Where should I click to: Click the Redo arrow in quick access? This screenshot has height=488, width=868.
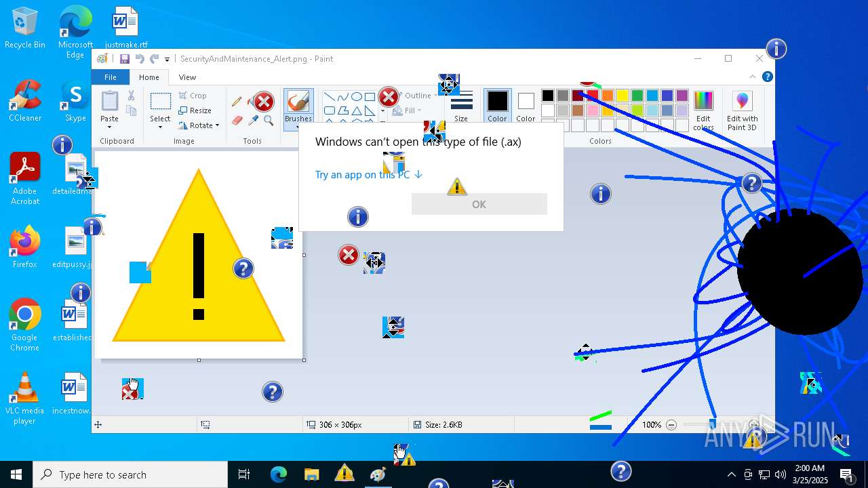[155, 59]
